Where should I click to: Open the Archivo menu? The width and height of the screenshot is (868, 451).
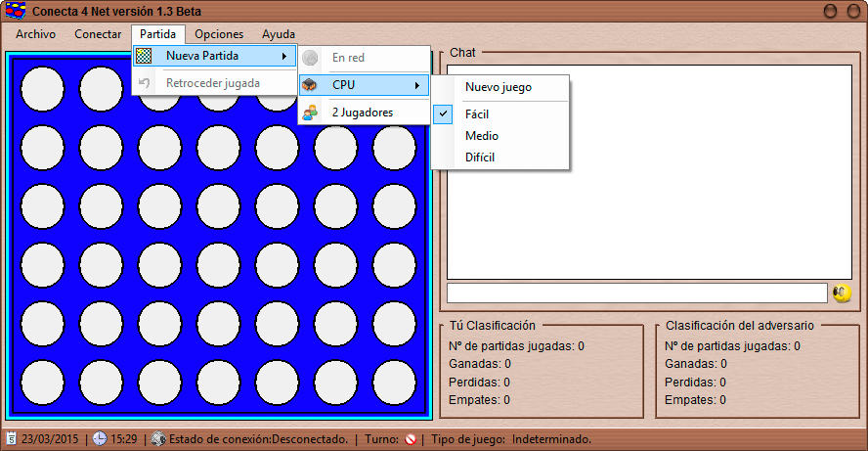[x=36, y=34]
